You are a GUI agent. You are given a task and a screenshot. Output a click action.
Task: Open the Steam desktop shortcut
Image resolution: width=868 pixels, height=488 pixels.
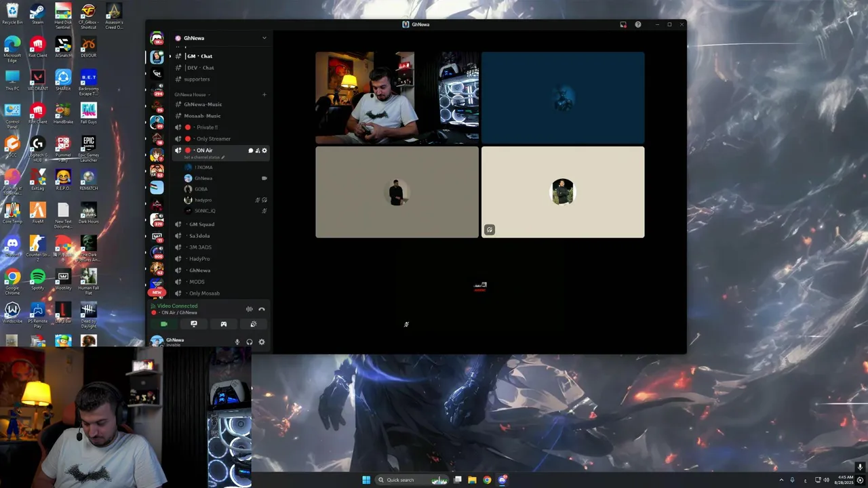click(x=37, y=14)
